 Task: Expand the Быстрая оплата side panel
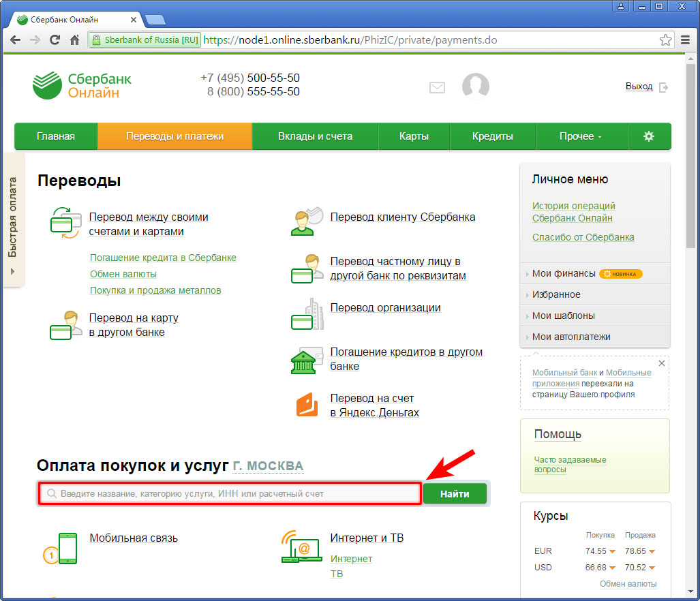[x=13, y=220]
